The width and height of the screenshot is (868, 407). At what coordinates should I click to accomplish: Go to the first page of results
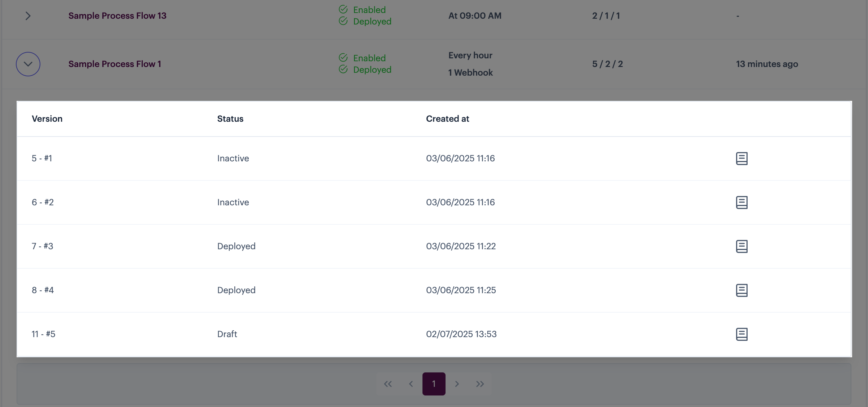click(388, 384)
